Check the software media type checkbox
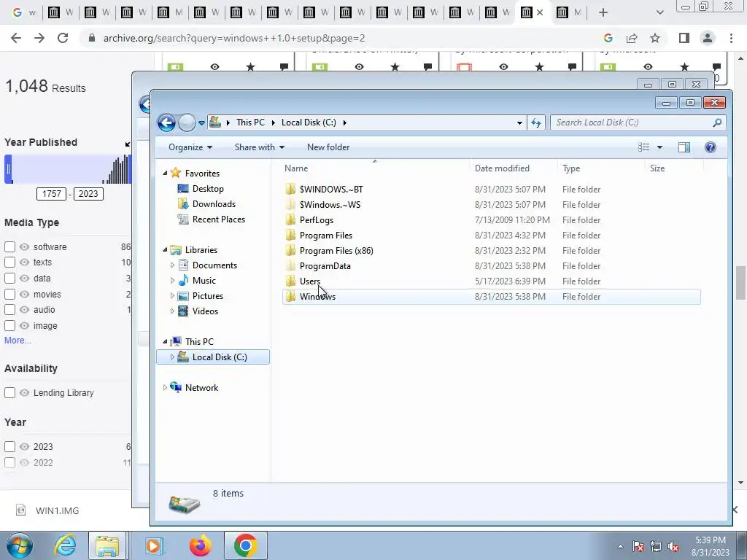Screen dimensions: 747x560 [x=9, y=246]
